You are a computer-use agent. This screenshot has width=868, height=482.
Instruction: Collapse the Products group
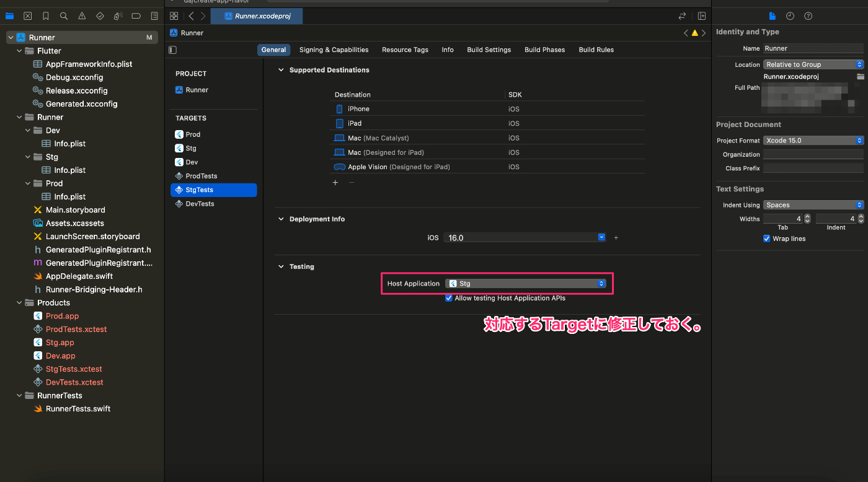pos(19,303)
